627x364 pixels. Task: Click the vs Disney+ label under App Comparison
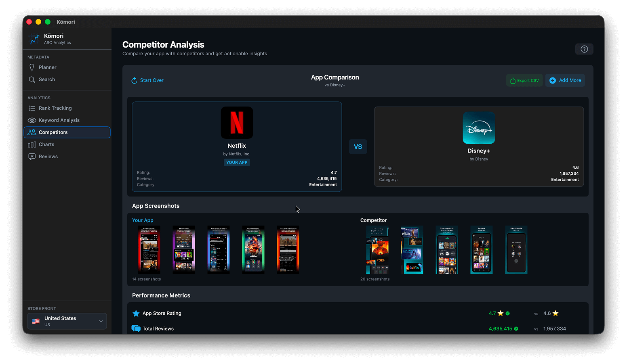tap(335, 85)
